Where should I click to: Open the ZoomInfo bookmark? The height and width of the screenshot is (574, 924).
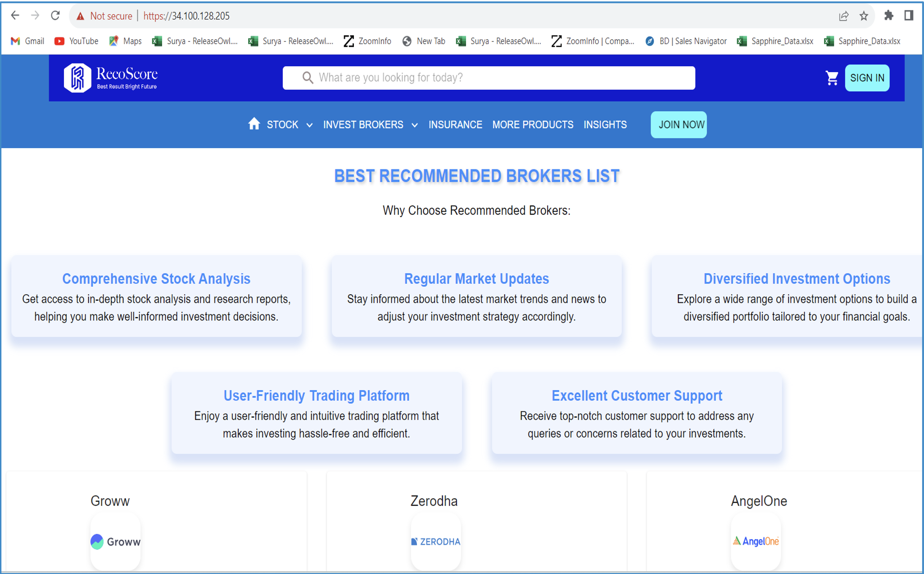click(x=367, y=41)
